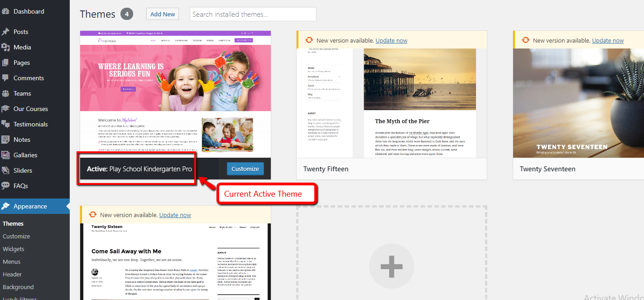Screen dimensions: 644x300
Task: Click the Add New theme button
Action: click(163, 14)
